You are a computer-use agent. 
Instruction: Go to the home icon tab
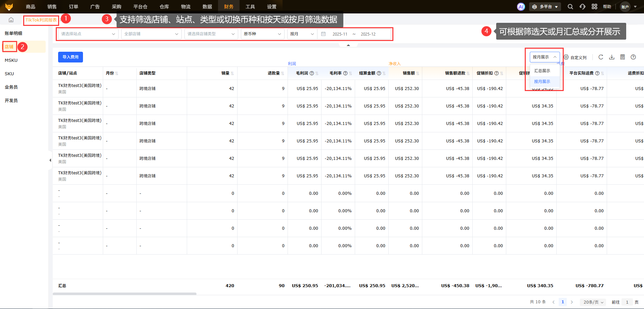pos(11,20)
